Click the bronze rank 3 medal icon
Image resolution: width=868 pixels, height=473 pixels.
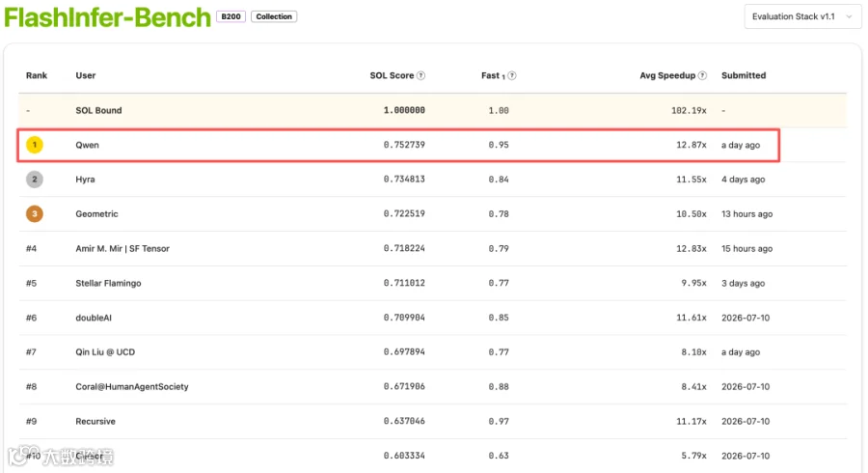(x=35, y=213)
